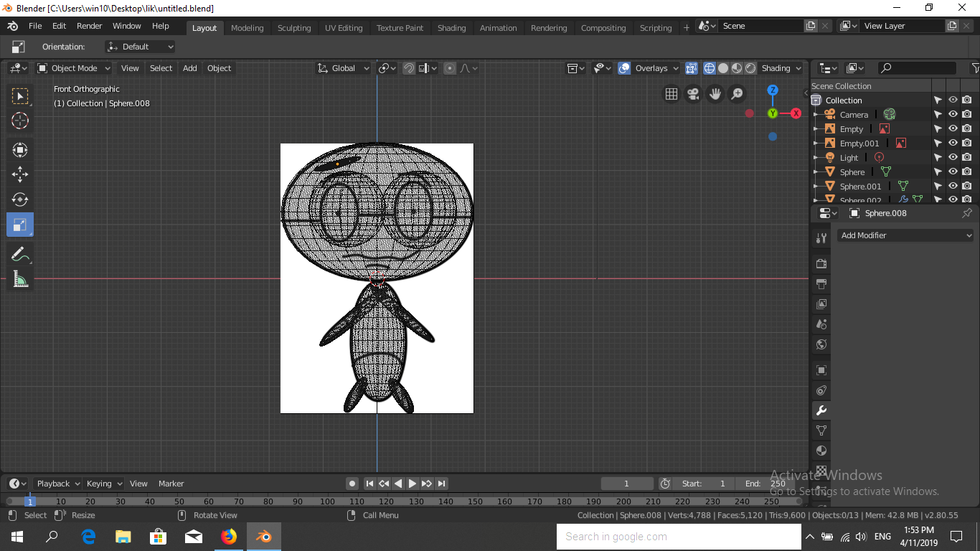Open the Orientation Default dropdown
Screen dimensions: 980x551
(x=140, y=47)
